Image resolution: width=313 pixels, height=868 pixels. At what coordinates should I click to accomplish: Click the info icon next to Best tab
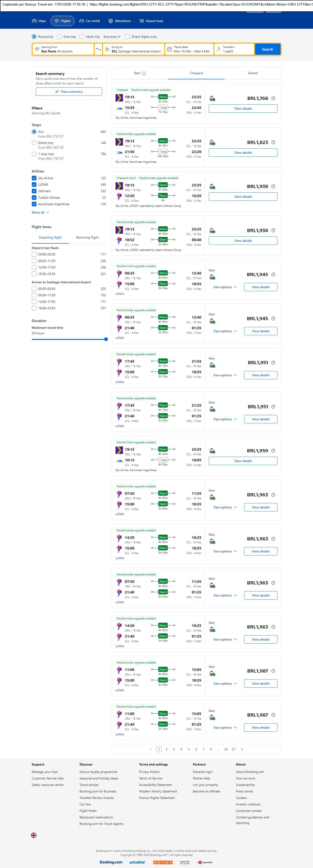click(x=144, y=73)
